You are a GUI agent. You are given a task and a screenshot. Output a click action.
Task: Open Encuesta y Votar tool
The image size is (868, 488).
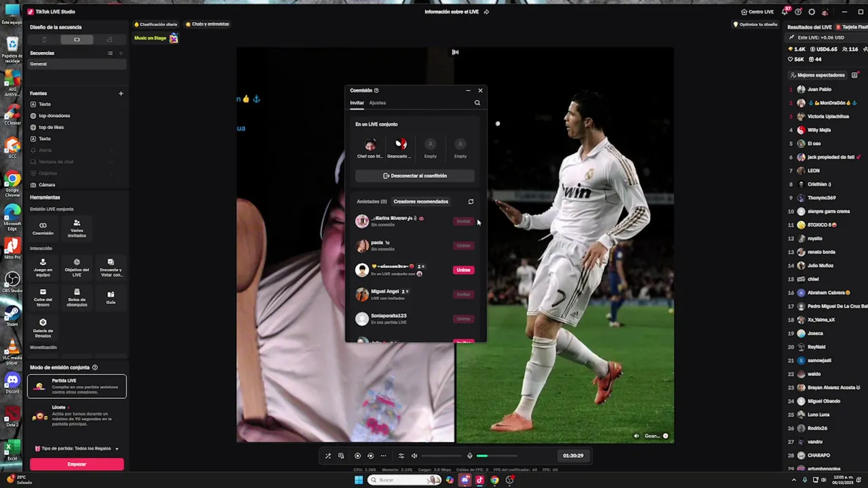pyautogui.click(x=111, y=267)
